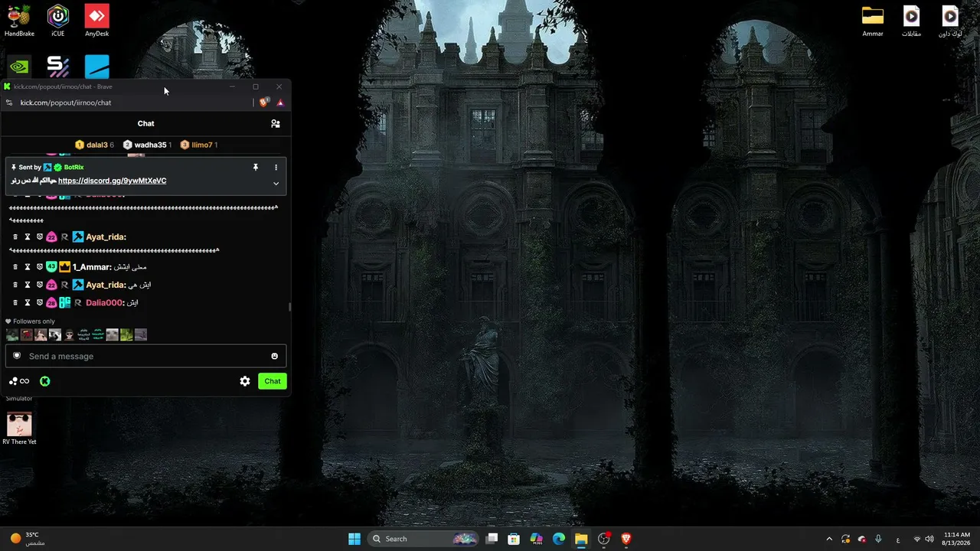Open the Discord invite link

coord(113,181)
